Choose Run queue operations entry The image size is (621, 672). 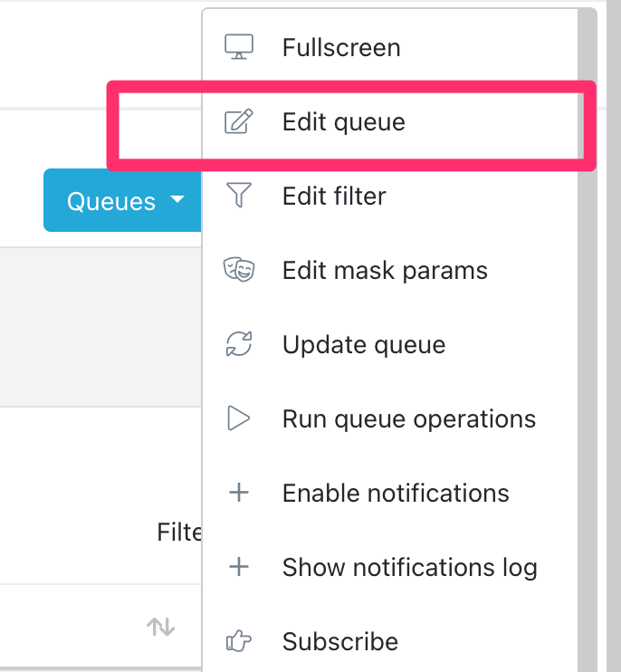409,418
